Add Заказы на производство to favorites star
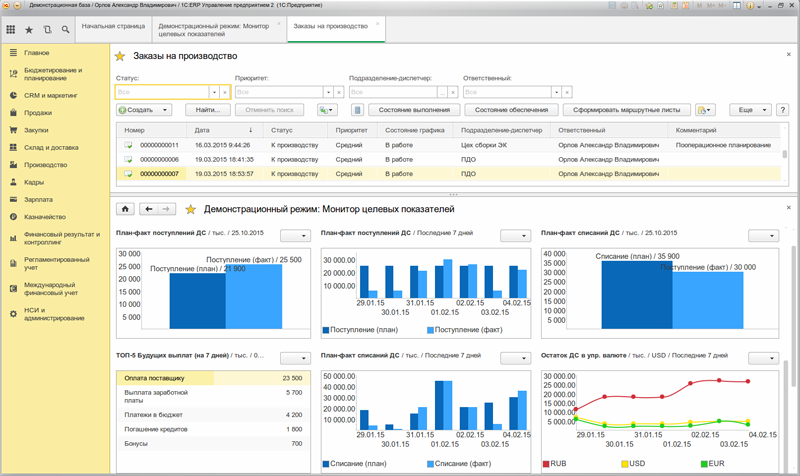The height and width of the screenshot is (476, 800). click(121, 57)
